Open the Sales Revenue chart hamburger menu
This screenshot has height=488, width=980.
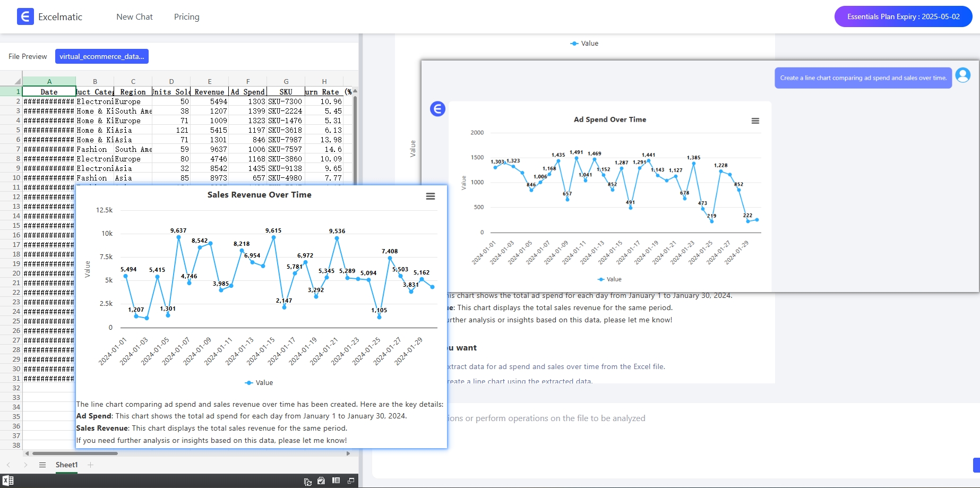[431, 196]
